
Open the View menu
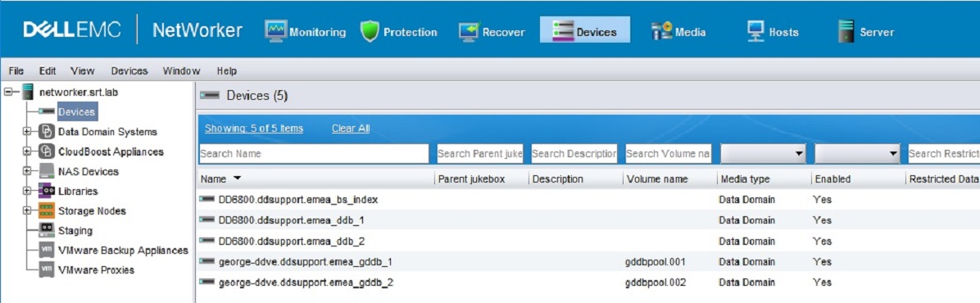[x=83, y=70]
